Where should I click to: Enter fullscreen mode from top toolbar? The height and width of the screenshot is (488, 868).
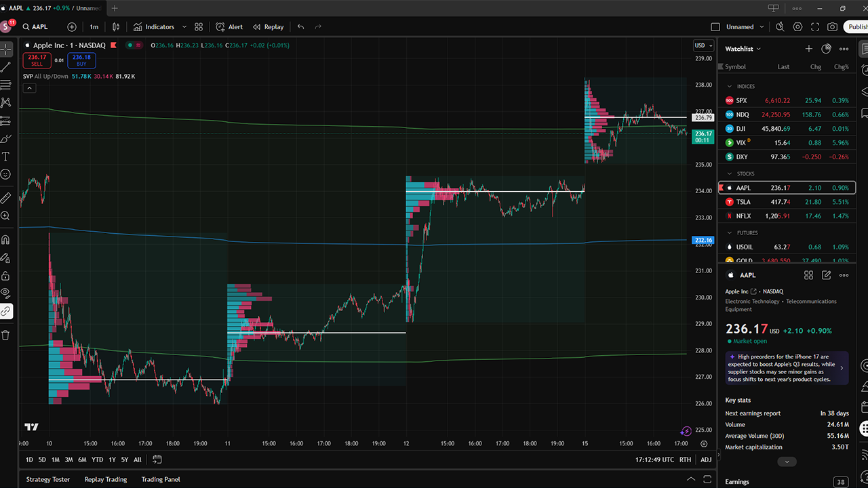coord(814,27)
